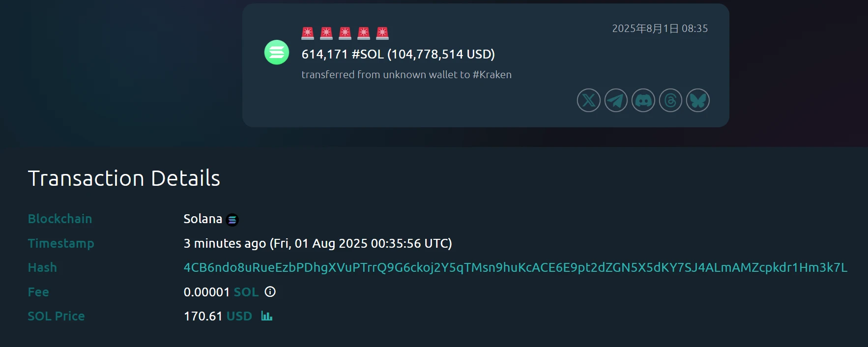Viewport: 868px width, 347px height.
Task: Select the Solana blockchain name text
Action: point(203,219)
